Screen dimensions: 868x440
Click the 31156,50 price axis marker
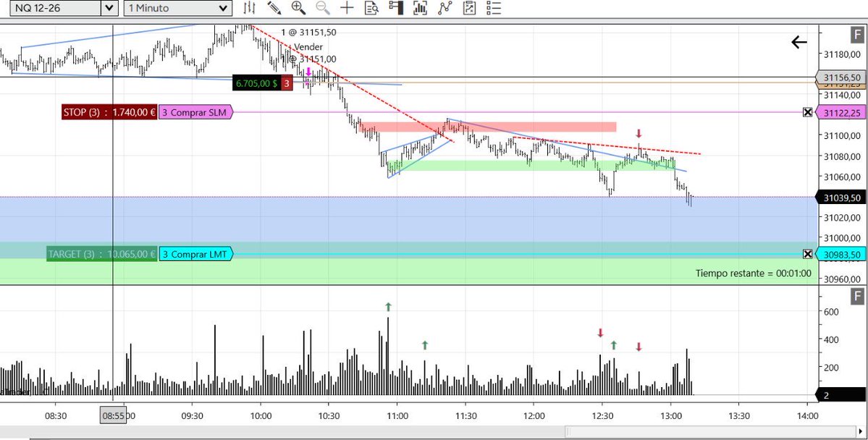click(840, 77)
